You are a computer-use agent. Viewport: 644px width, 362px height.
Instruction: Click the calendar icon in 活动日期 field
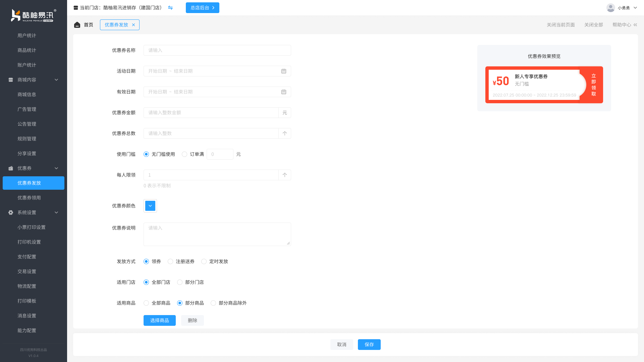tap(284, 71)
